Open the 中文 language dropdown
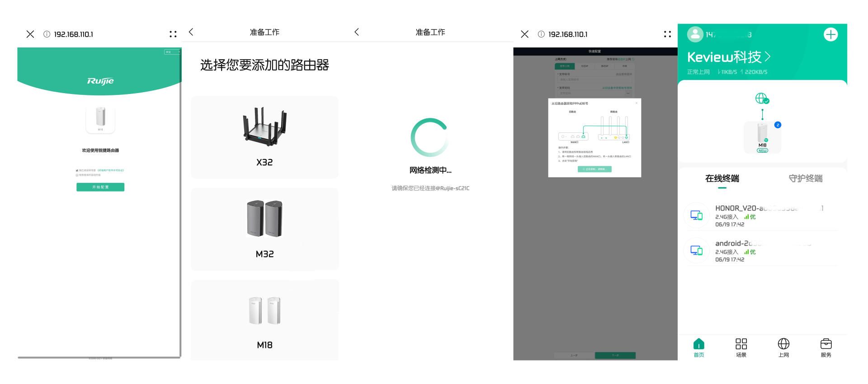Image resolution: width=868 pixels, height=384 pixels. pyautogui.click(x=172, y=52)
